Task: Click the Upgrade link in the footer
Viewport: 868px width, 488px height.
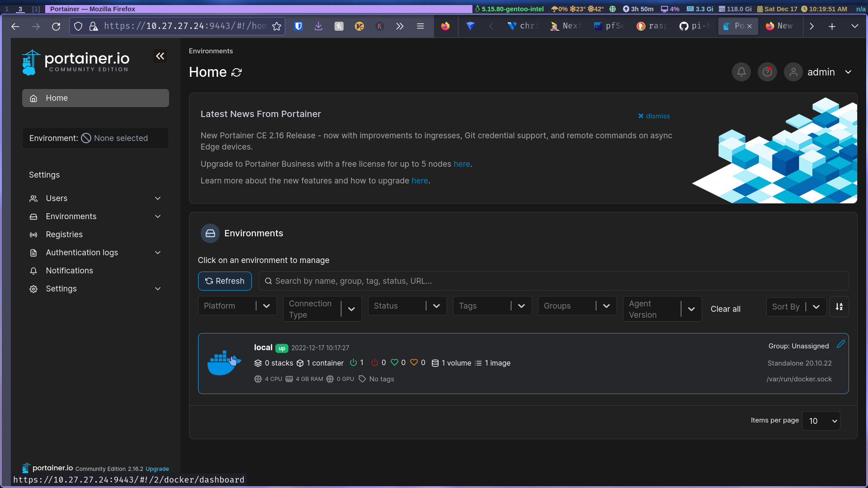Action: [157, 469]
